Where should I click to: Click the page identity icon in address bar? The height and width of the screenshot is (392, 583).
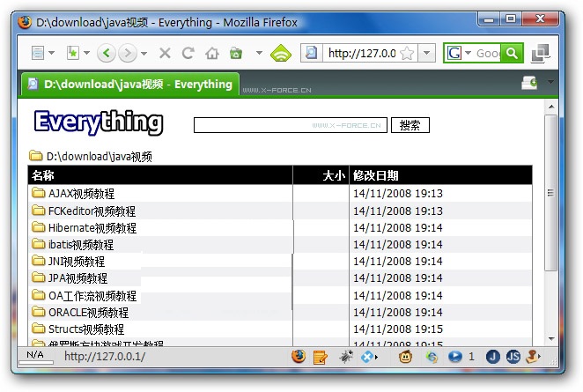[311, 53]
